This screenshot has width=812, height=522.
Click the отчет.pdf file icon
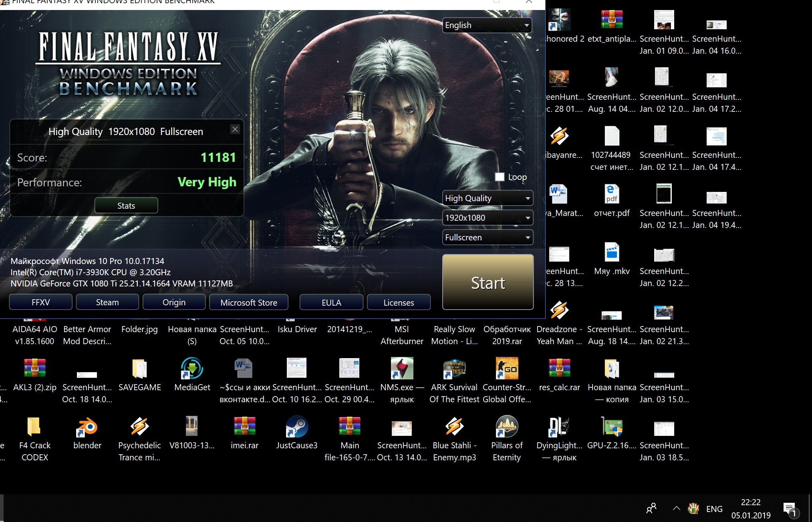click(x=612, y=195)
